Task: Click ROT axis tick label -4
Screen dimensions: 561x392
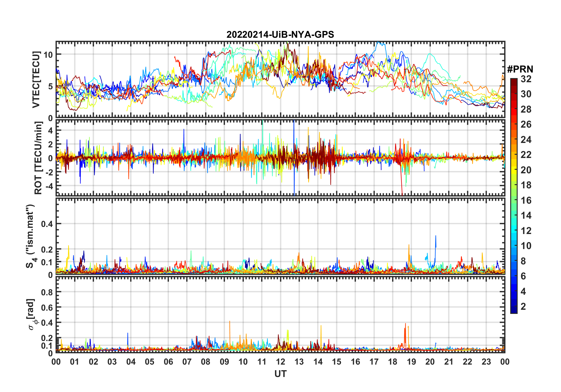Action: point(49,186)
